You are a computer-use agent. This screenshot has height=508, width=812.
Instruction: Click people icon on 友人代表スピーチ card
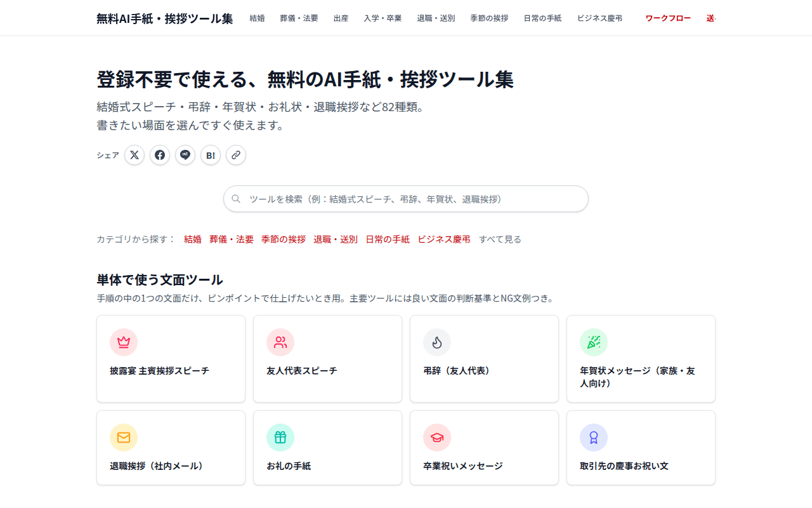tap(280, 342)
